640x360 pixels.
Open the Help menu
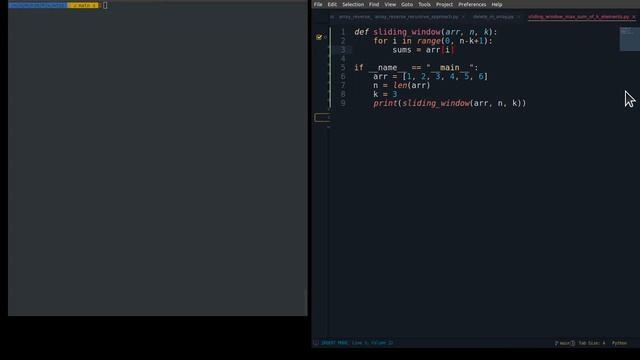tap(497, 4)
